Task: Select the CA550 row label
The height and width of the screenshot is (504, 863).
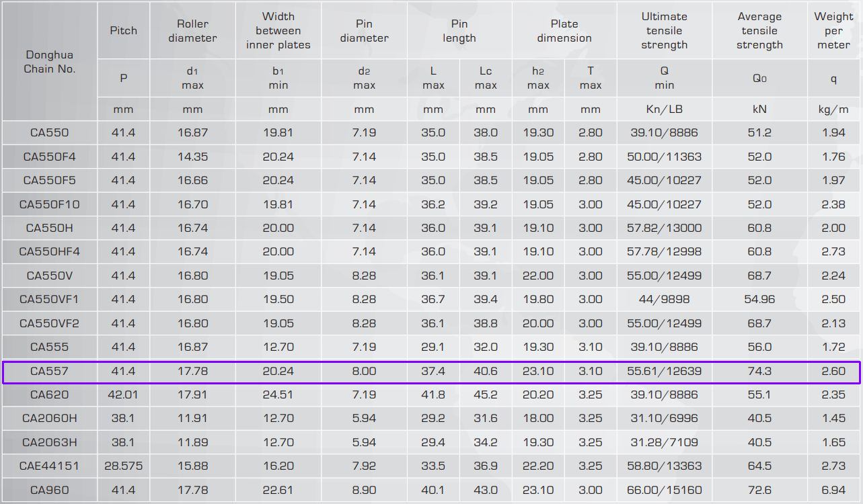Action: pos(49,133)
